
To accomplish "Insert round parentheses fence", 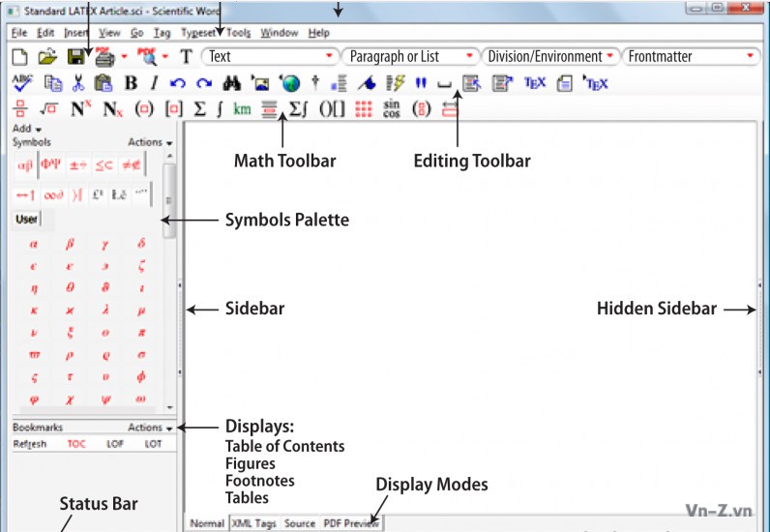I will [144, 109].
